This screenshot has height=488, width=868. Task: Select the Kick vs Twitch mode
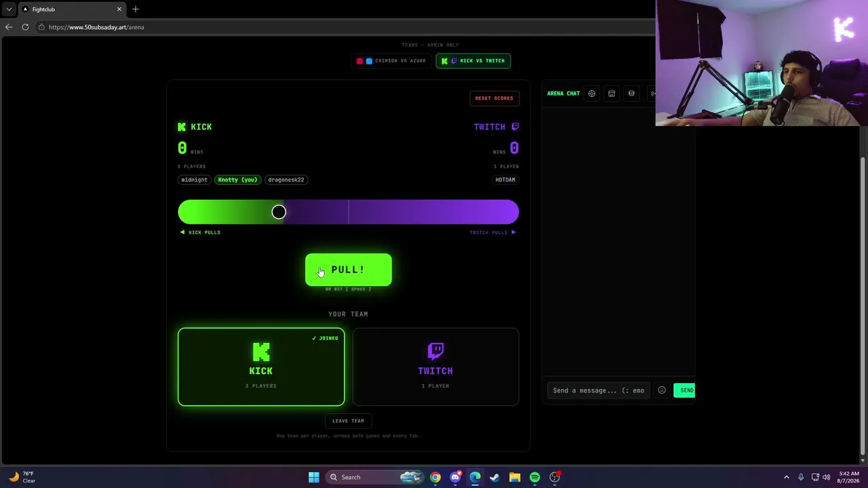[x=473, y=61]
